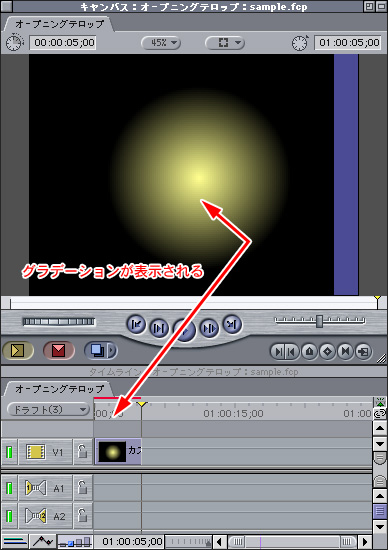Click the Timeline playhead marker in ruler
This screenshot has width=388, height=550.
click(x=141, y=404)
